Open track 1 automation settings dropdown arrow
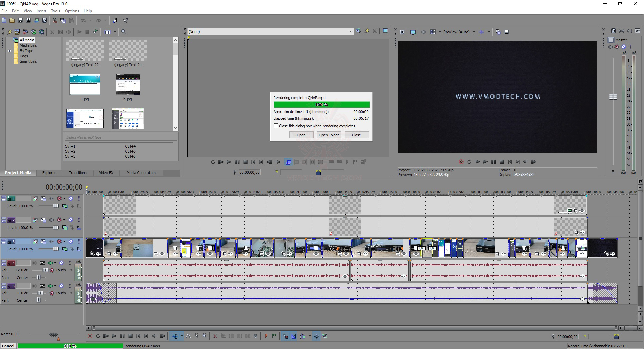This screenshot has width=644, height=349. pos(64,199)
